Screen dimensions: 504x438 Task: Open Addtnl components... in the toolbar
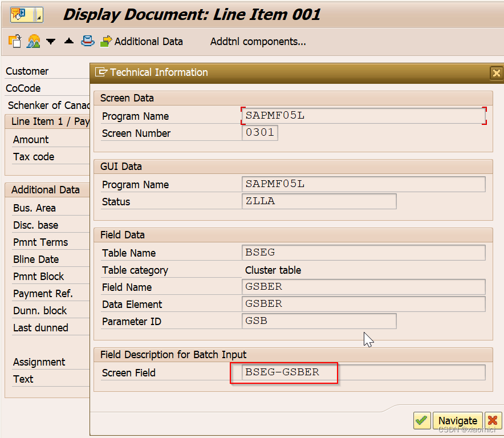pyautogui.click(x=258, y=42)
